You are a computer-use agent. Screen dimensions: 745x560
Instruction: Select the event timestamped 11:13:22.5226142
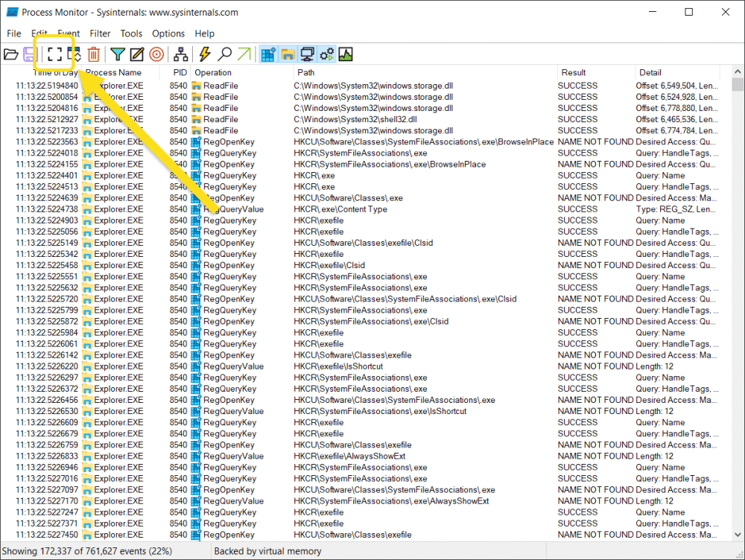(x=46, y=355)
